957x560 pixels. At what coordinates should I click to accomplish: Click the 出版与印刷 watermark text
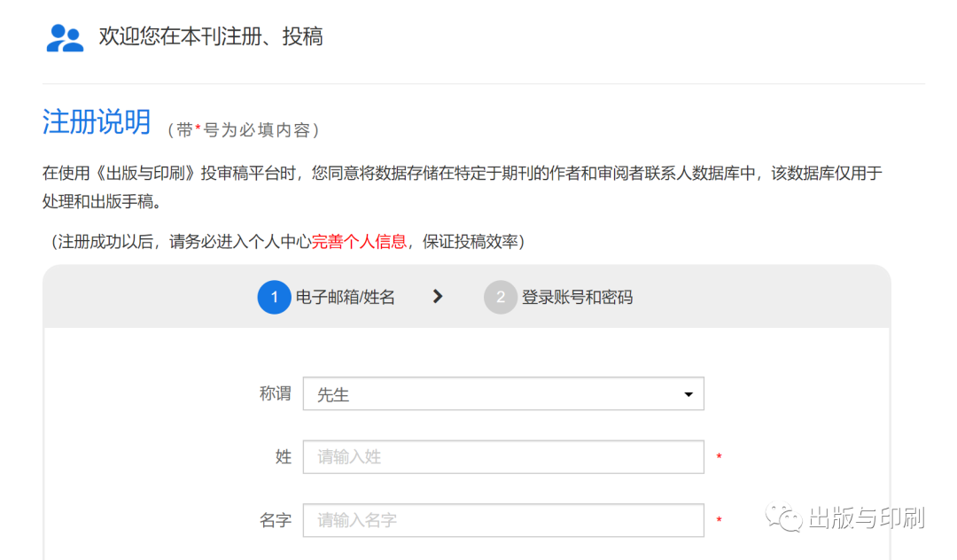(x=867, y=517)
